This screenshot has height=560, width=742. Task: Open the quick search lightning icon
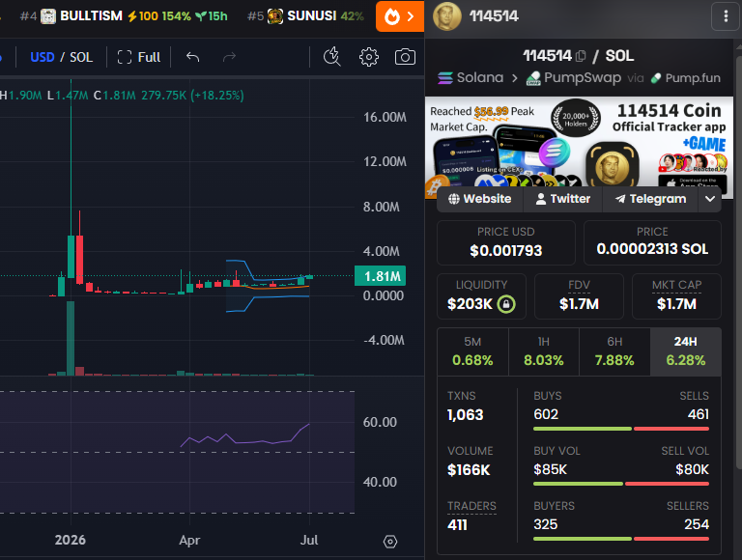331,57
